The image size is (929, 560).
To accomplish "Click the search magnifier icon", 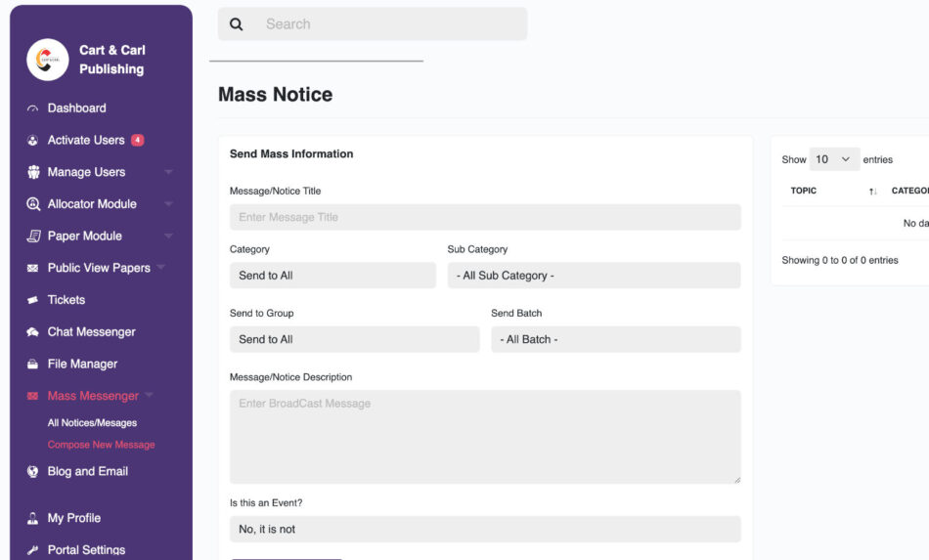I will [x=237, y=24].
